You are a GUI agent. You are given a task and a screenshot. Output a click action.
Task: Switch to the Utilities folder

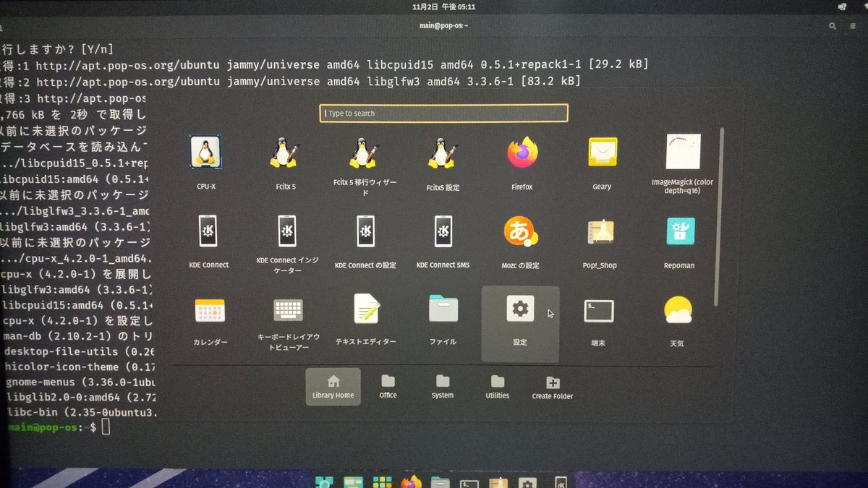pyautogui.click(x=497, y=385)
